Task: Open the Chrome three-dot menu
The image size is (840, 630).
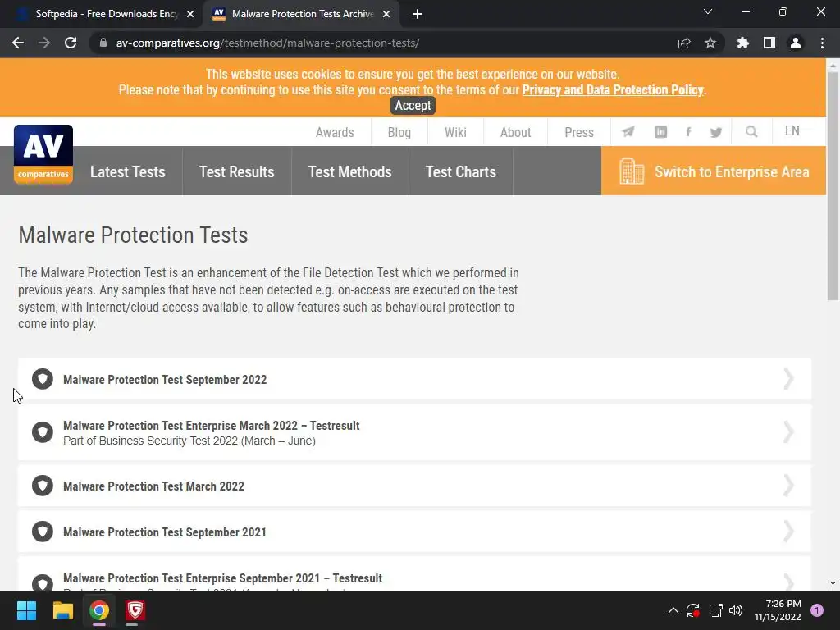Action: (x=822, y=43)
